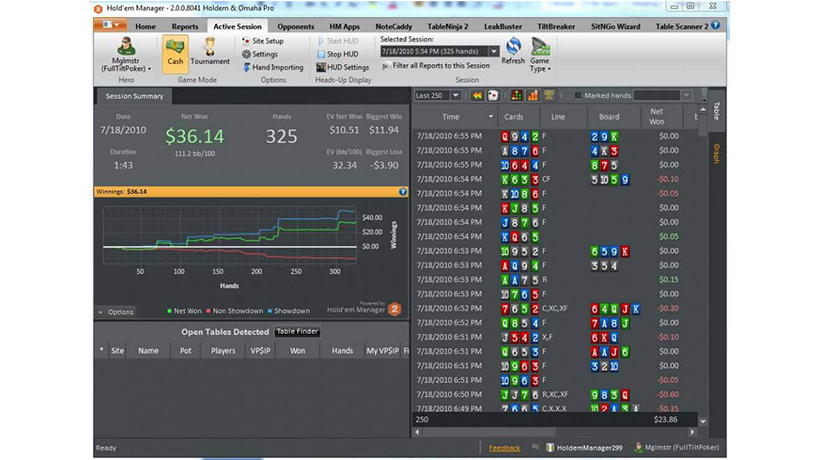Toggle Marked hands checkbox
The width and height of the screenshot is (820, 460).
tap(577, 95)
